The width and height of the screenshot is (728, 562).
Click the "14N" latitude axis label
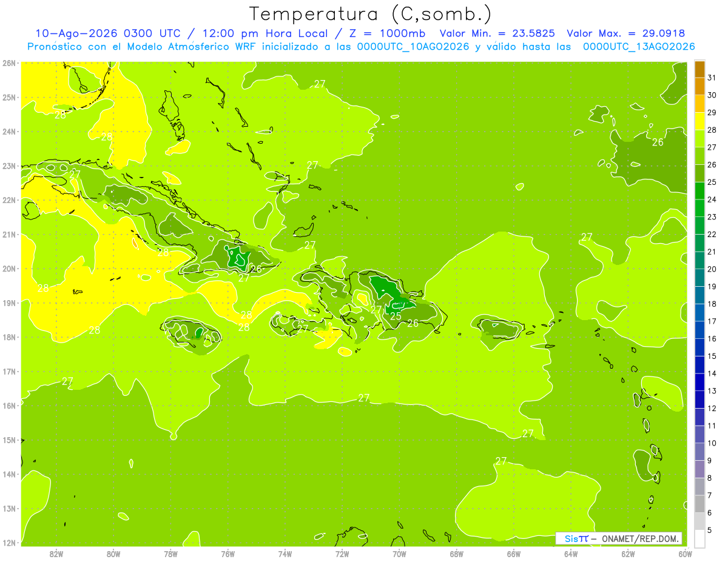click(9, 474)
